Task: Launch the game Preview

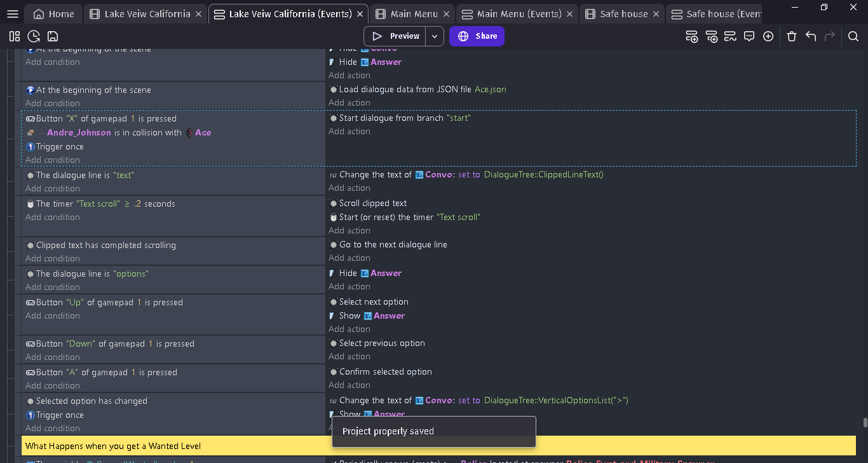Action: (x=395, y=36)
